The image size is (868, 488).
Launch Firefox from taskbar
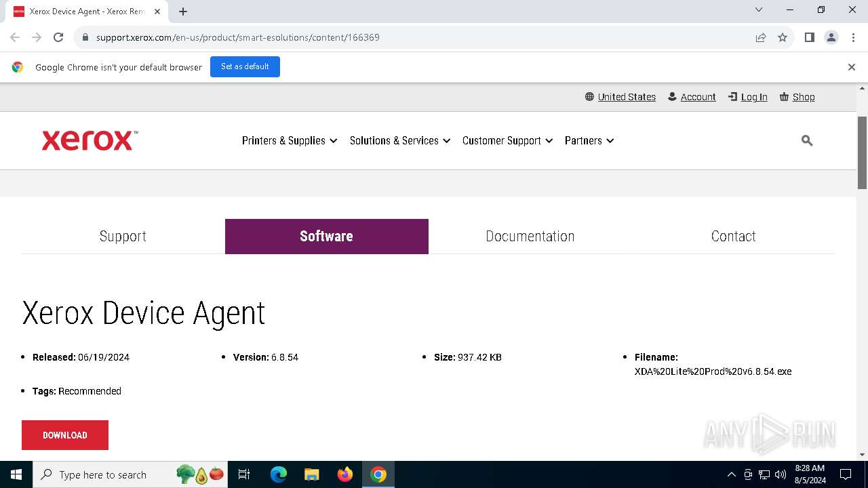click(x=345, y=474)
